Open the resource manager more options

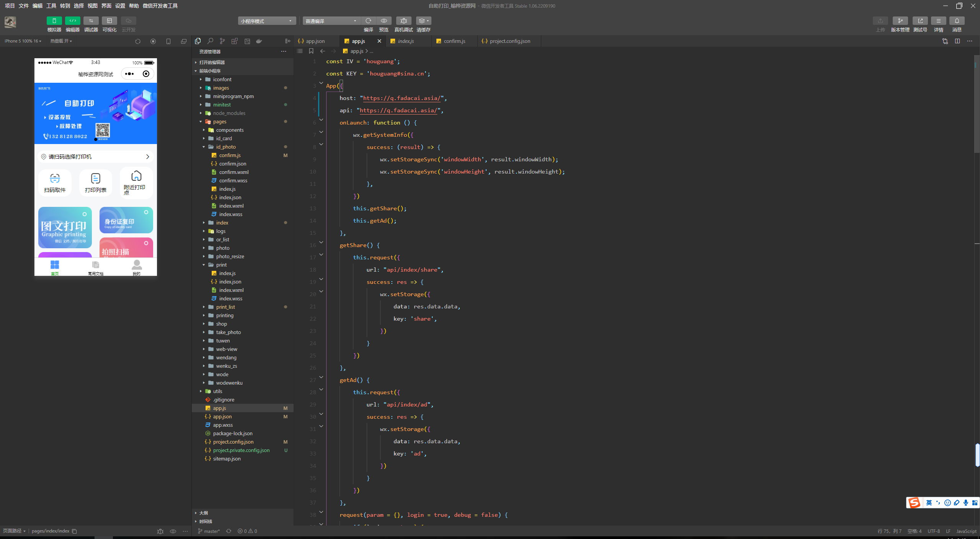click(284, 51)
